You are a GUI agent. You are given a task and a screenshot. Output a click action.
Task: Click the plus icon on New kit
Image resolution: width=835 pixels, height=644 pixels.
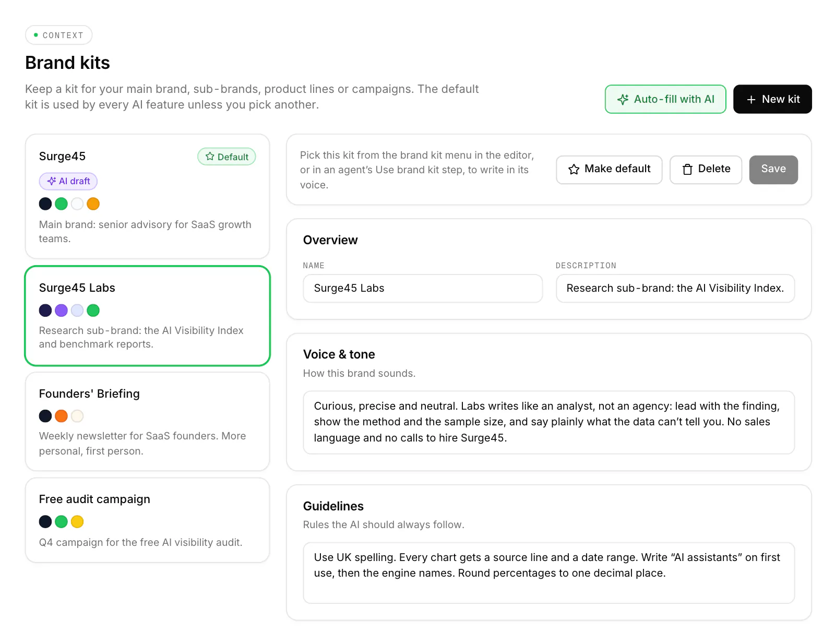751,100
